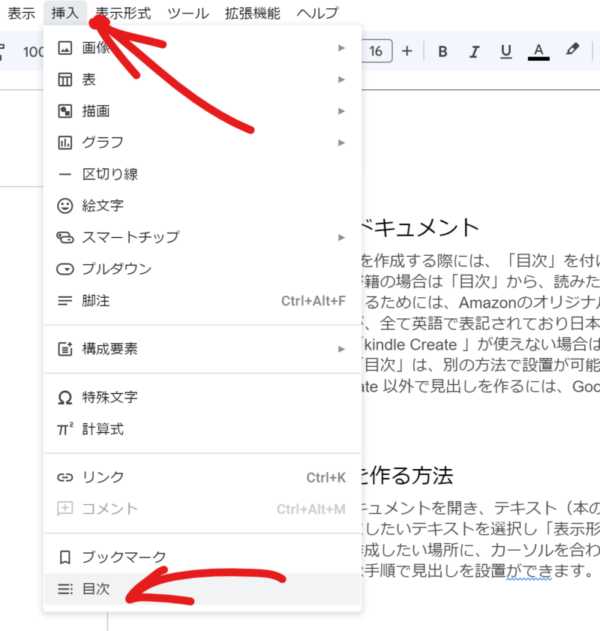Choose 計算式 from the insert menu
Image resolution: width=600 pixels, height=631 pixels.
coord(202,429)
